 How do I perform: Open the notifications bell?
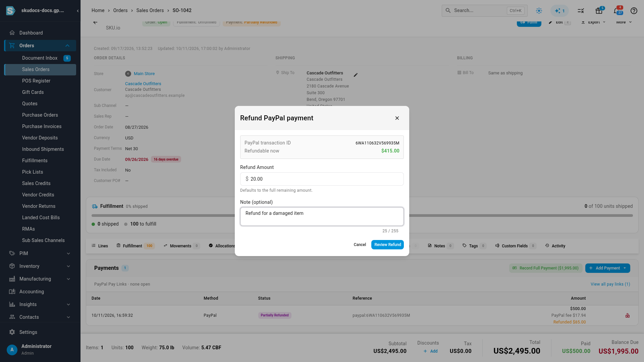click(616, 11)
